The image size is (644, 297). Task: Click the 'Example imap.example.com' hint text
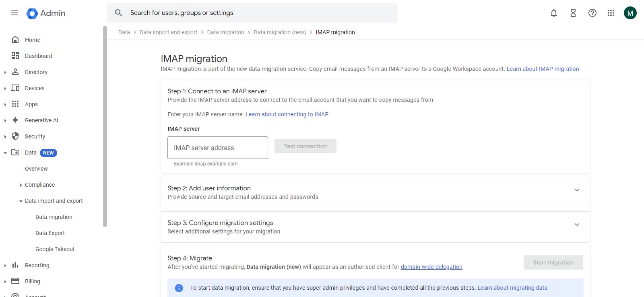click(206, 164)
